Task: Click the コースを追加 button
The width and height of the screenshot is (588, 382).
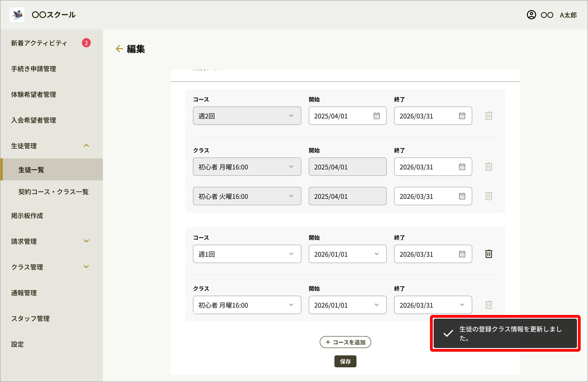Action: click(x=345, y=342)
